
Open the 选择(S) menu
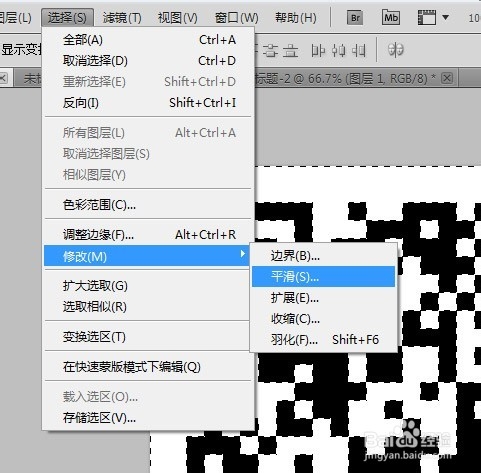[67, 18]
